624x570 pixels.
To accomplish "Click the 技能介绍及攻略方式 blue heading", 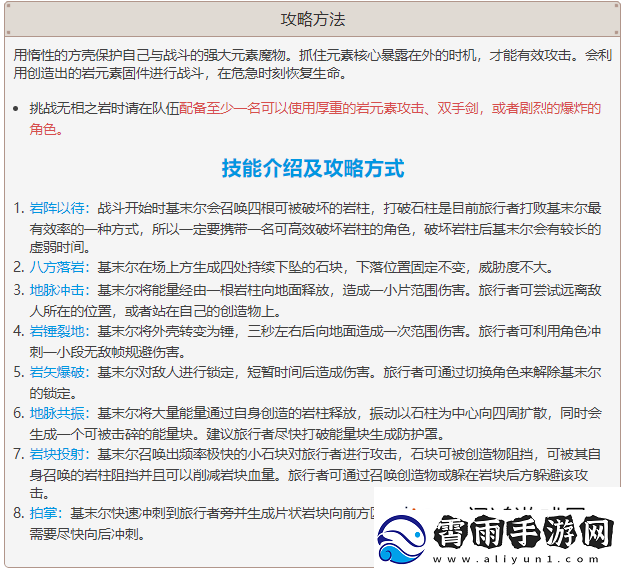I will [x=313, y=168].
